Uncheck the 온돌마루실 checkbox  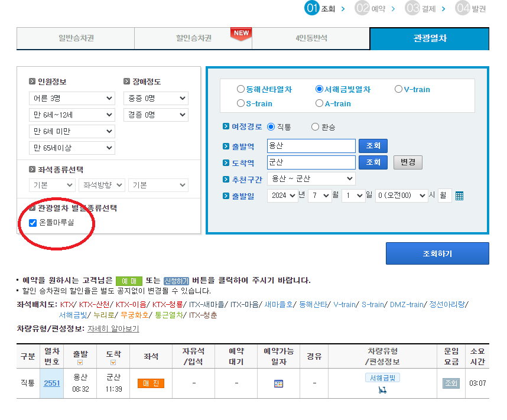(x=32, y=223)
